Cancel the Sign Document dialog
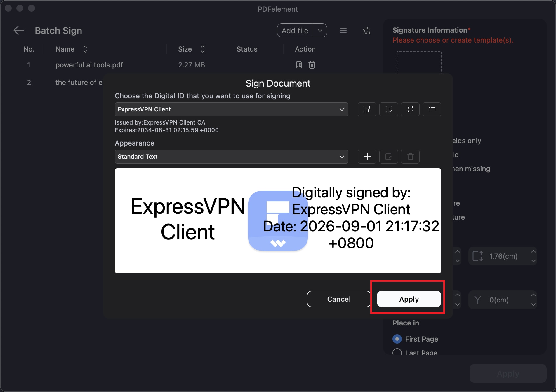The height and width of the screenshot is (392, 556). click(339, 299)
